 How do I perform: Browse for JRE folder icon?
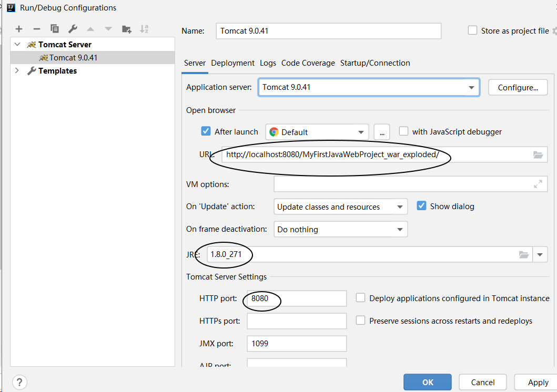(x=524, y=254)
